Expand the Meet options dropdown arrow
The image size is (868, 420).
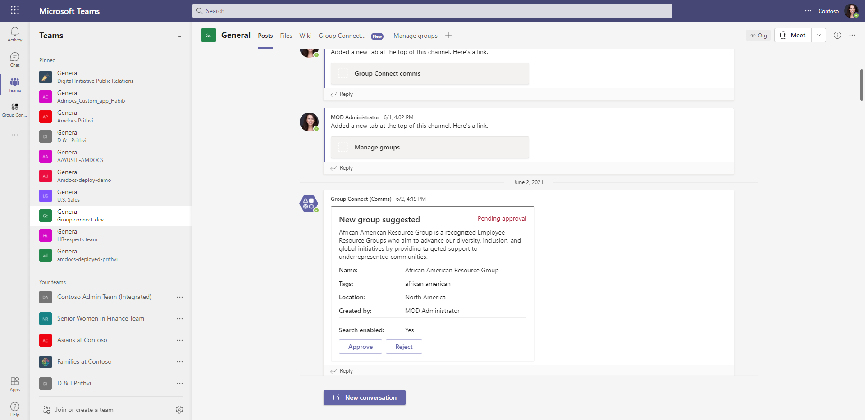pyautogui.click(x=819, y=35)
